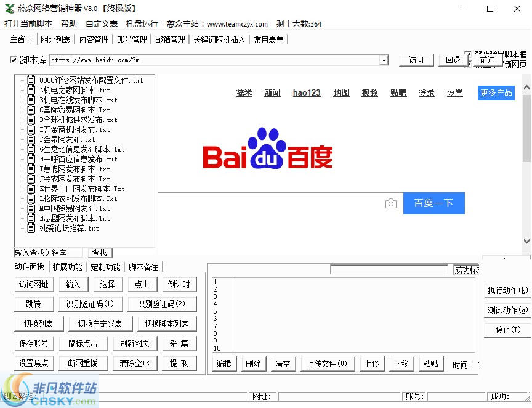The width and height of the screenshot is (532, 408).
Task: Click the file icon beside 纯爱论坛推荐.txt
Action: pyautogui.click(x=31, y=228)
